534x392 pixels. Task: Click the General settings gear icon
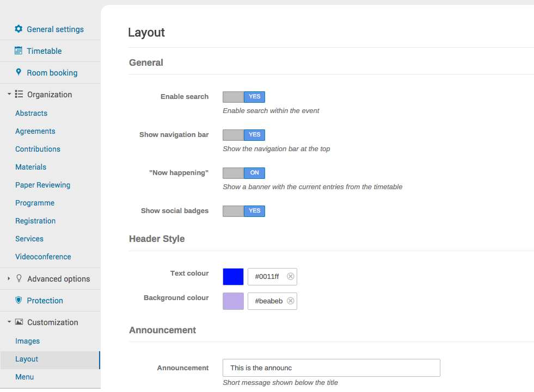19,29
